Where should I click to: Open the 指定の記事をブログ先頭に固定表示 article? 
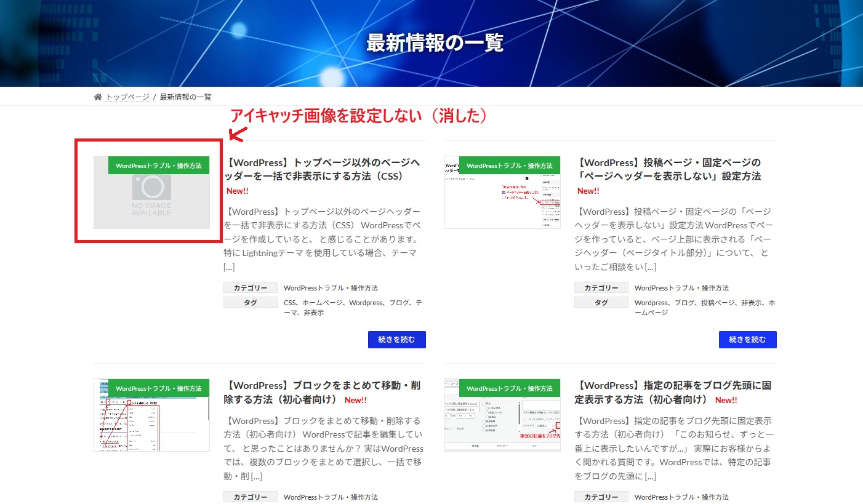click(x=673, y=391)
